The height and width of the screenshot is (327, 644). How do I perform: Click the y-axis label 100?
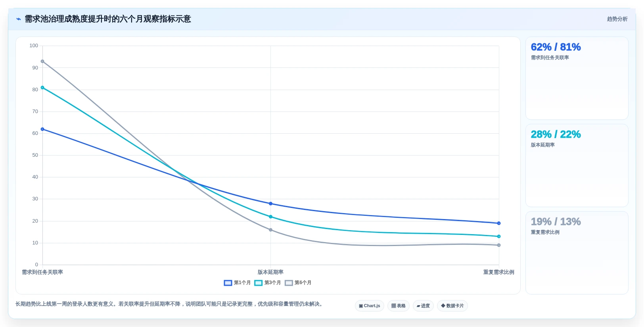pos(34,46)
